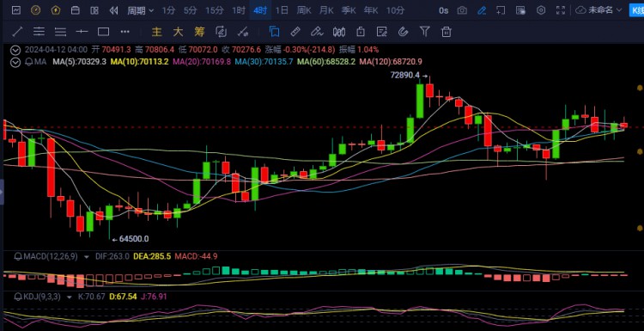644x331 pixels.
Task: Click the add-window icon beside the pencil
Action: pyautogui.click(x=501, y=10)
